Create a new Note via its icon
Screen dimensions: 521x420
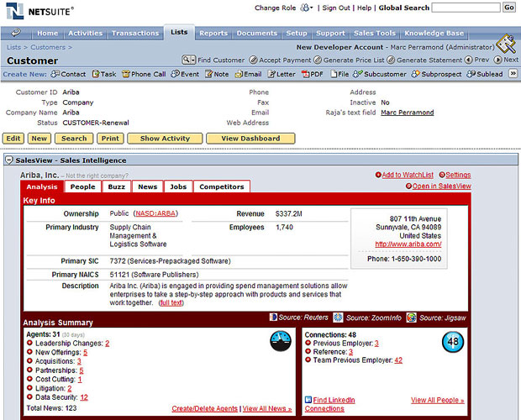(x=208, y=74)
